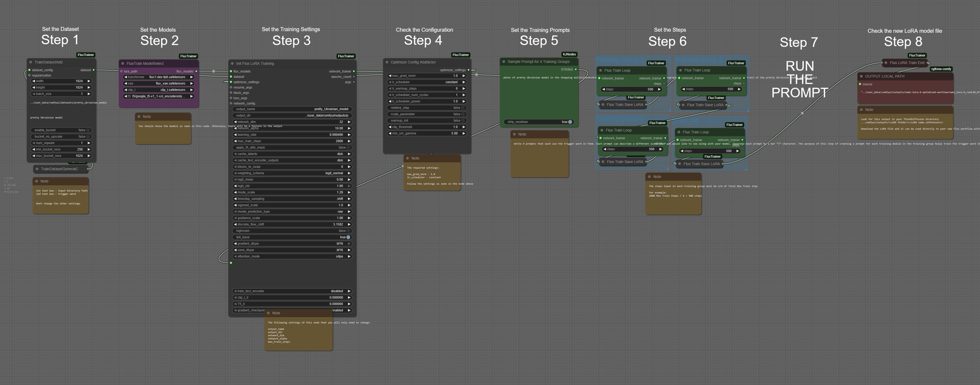Collapse the TrainDatasetAdd node via its title dot
The width and height of the screenshot is (980, 385).
point(30,62)
